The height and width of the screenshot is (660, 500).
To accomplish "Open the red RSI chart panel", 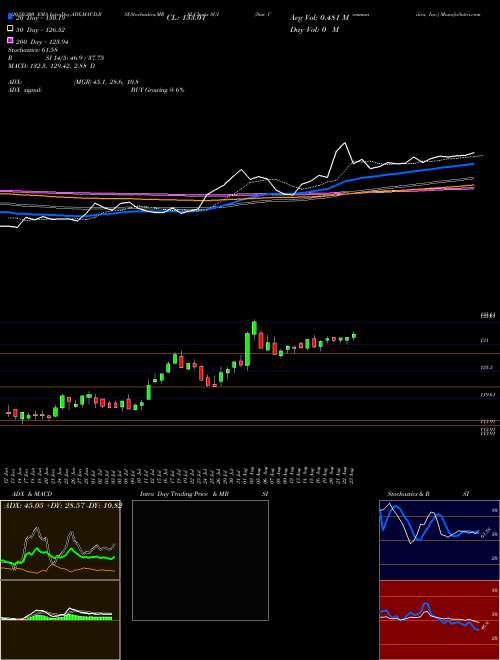I will click(439, 620).
